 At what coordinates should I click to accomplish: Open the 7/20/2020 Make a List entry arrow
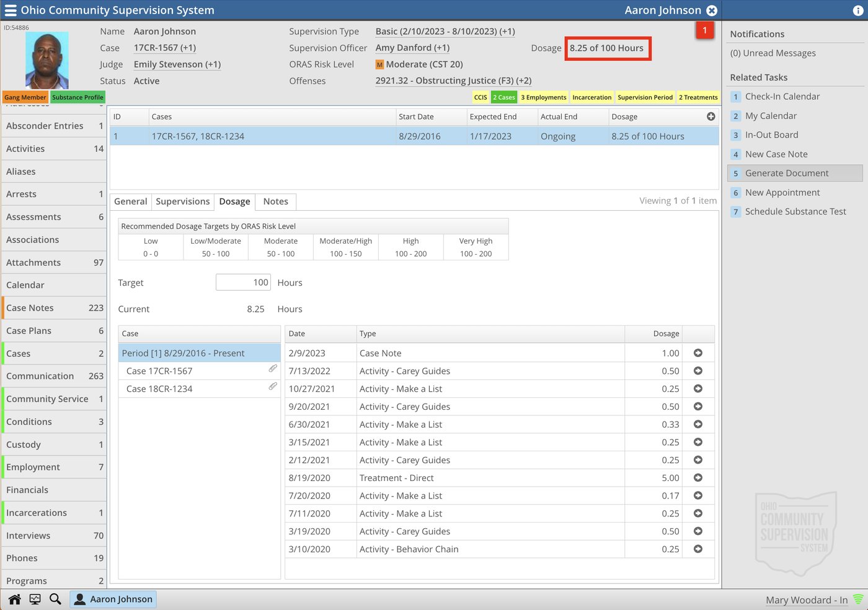point(698,496)
